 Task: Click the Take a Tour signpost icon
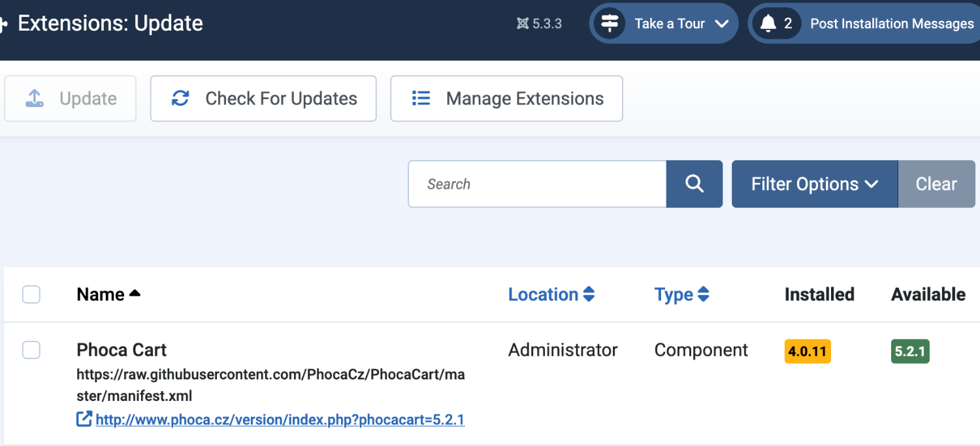(x=610, y=24)
